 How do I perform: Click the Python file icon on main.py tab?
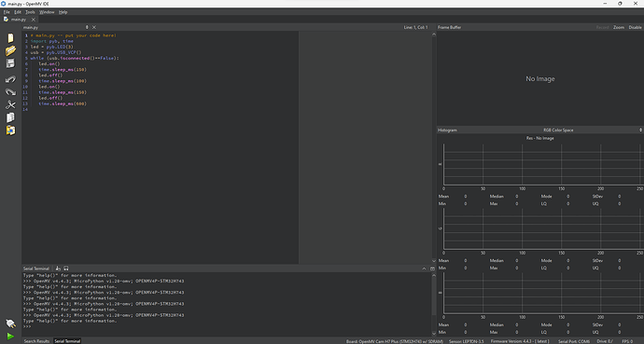(x=6, y=20)
